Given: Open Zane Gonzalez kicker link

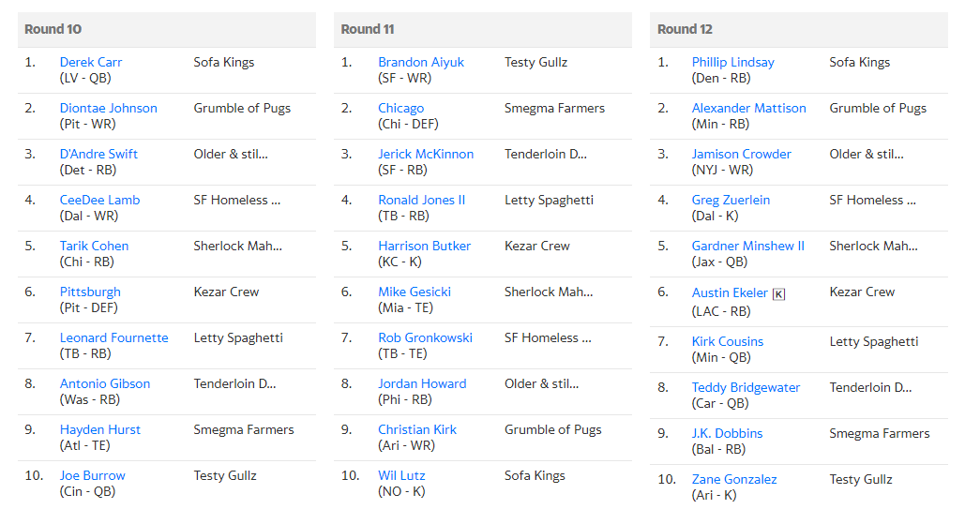Looking at the screenshot, I should tap(734, 480).
